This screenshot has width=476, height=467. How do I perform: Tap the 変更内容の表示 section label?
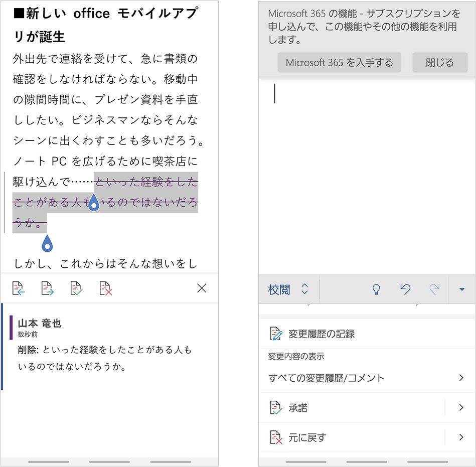pyautogui.click(x=296, y=356)
